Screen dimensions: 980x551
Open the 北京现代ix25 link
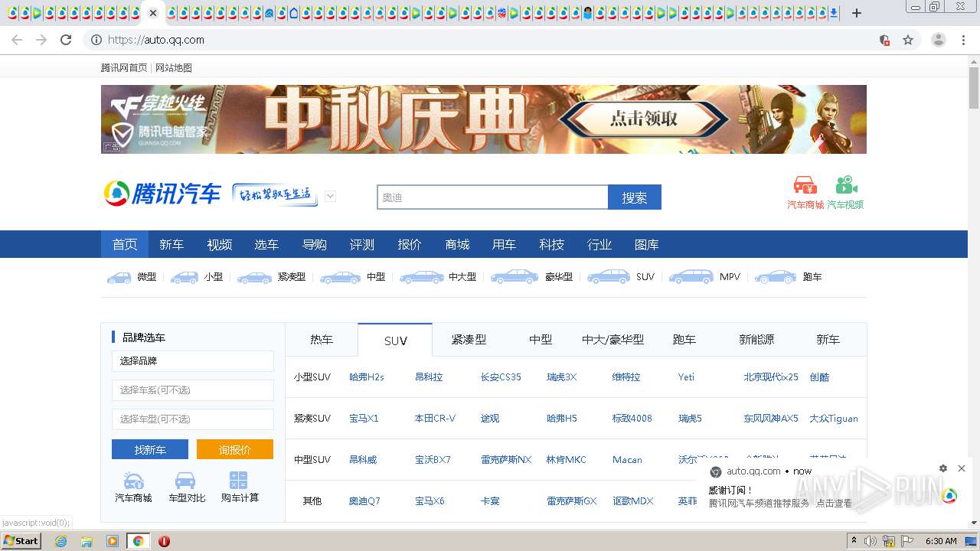(x=771, y=377)
